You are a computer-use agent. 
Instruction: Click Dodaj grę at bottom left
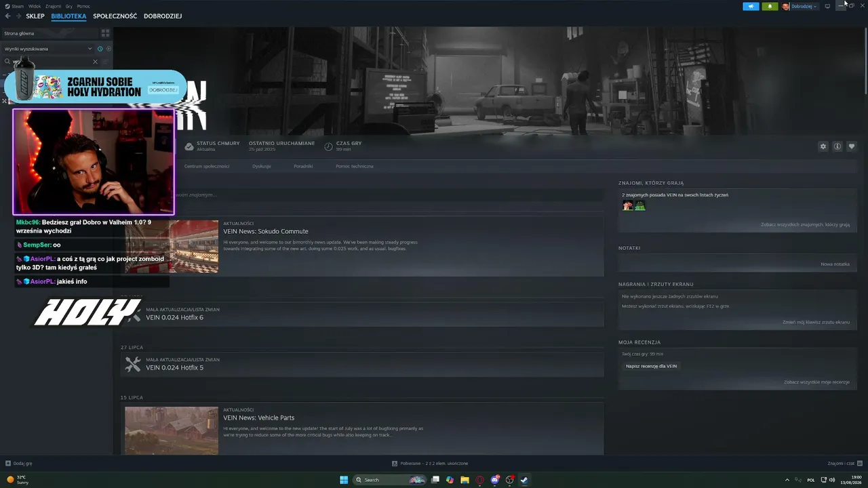[19, 464]
